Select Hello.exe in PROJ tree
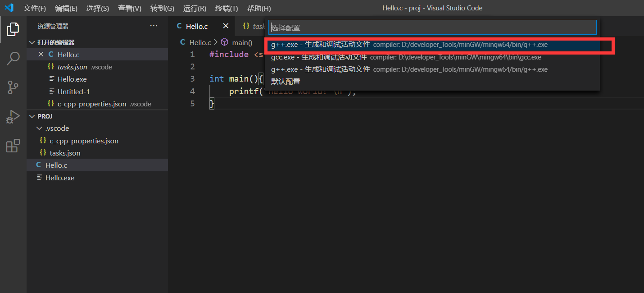The width and height of the screenshot is (644, 293). (x=97, y=178)
